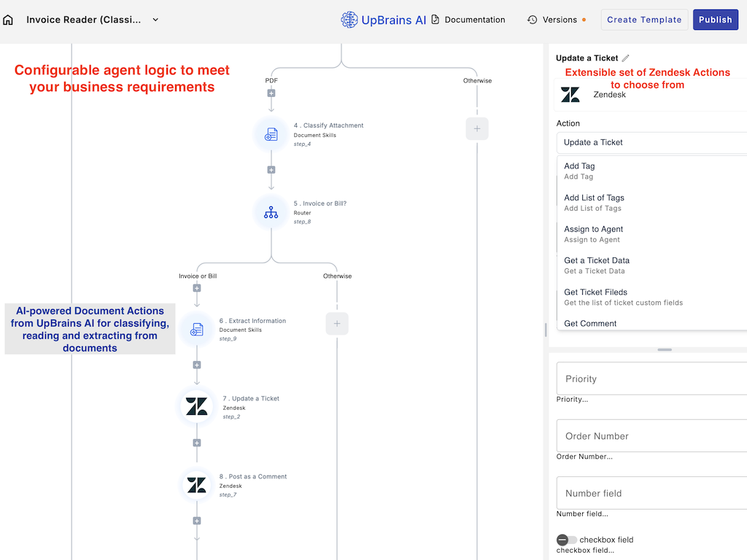This screenshot has height=560, width=747.
Task: Click the Zendesk logo in the right panel
Action: (570, 93)
